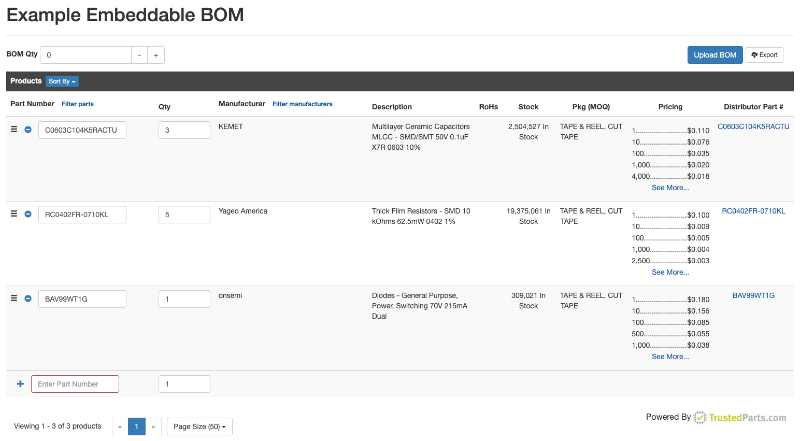Click the Stock column header
Viewport: 800px width, 441px height.
(x=528, y=107)
